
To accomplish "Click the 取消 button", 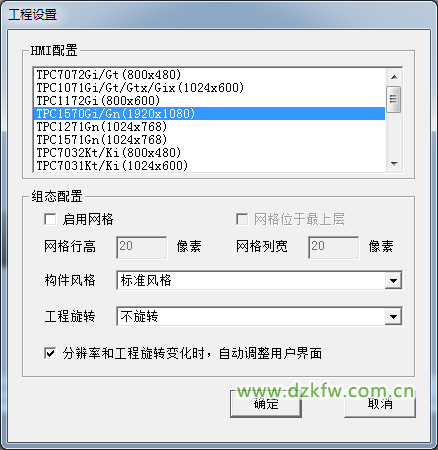I will click(380, 404).
